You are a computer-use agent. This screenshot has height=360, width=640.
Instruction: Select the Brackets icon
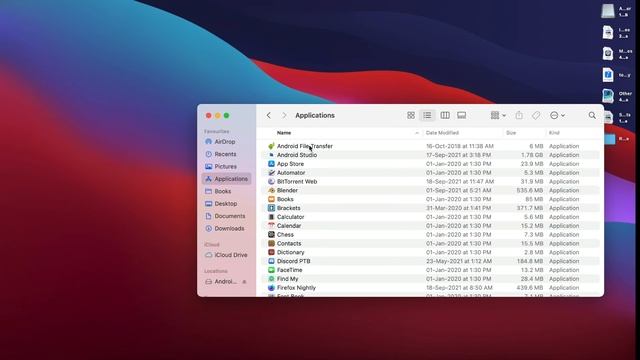click(271, 208)
